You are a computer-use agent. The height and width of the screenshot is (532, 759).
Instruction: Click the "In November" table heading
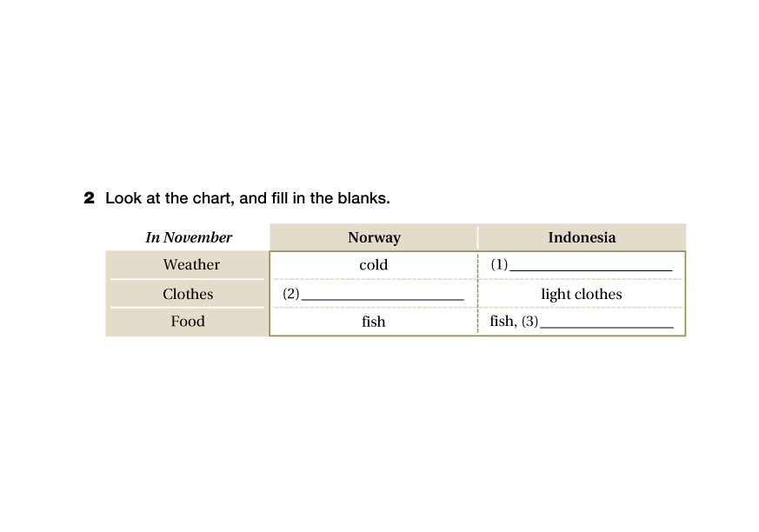coord(189,237)
